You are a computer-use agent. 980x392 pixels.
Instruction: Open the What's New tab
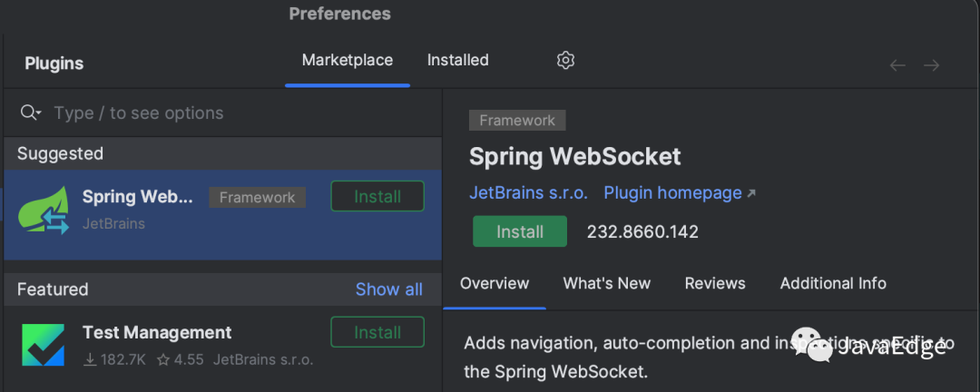coord(607,283)
